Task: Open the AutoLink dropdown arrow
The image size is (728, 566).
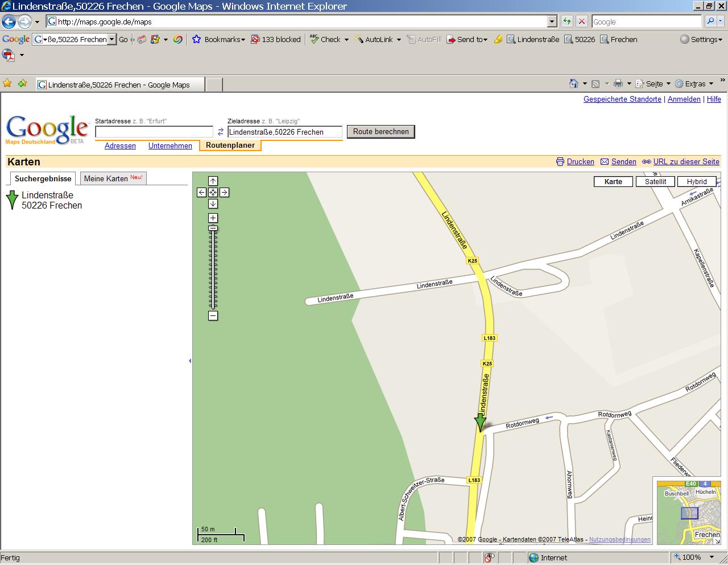Action: 399,40
